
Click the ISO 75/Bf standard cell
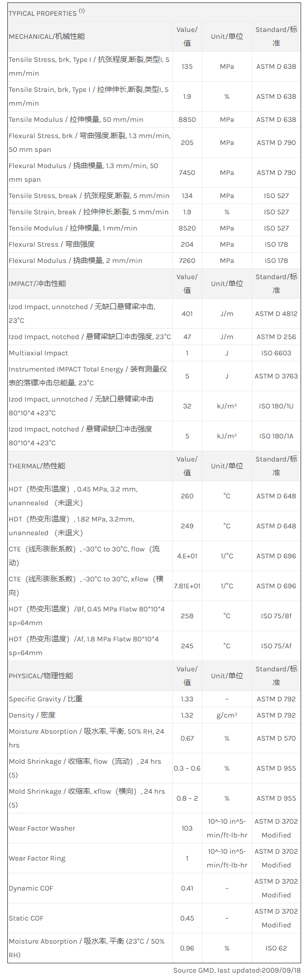[x=276, y=616]
